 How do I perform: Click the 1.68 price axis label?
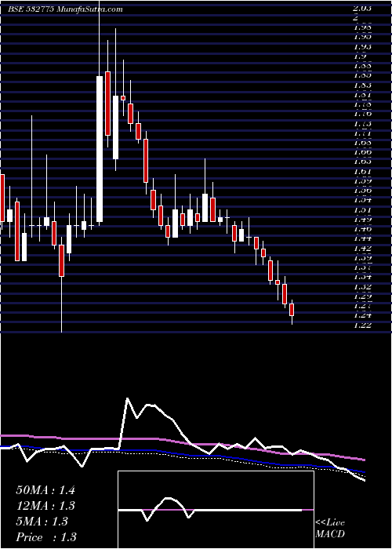pyautogui.click(x=362, y=143)
